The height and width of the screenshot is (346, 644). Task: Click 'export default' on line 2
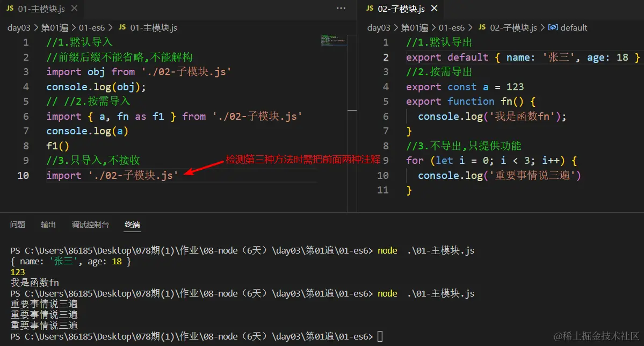pos(447,57)
